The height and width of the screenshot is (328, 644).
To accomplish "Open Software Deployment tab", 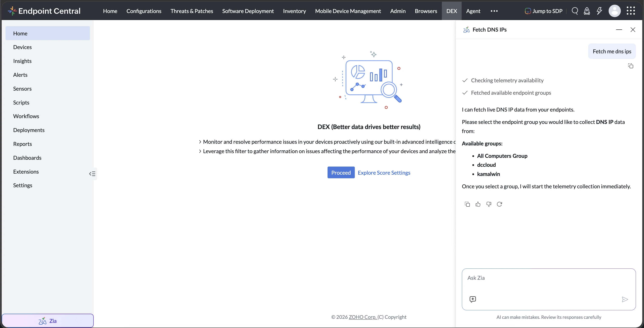I will (x=248, y=11).
